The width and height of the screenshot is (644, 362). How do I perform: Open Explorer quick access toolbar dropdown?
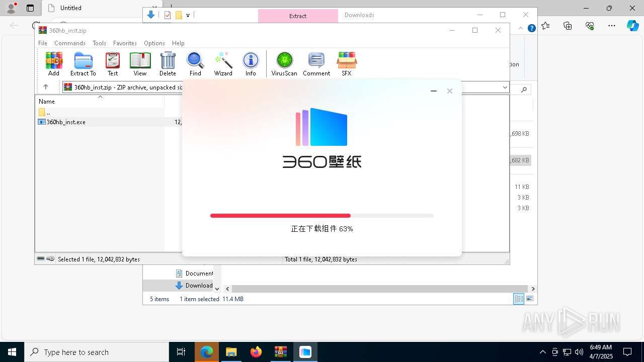188,16
